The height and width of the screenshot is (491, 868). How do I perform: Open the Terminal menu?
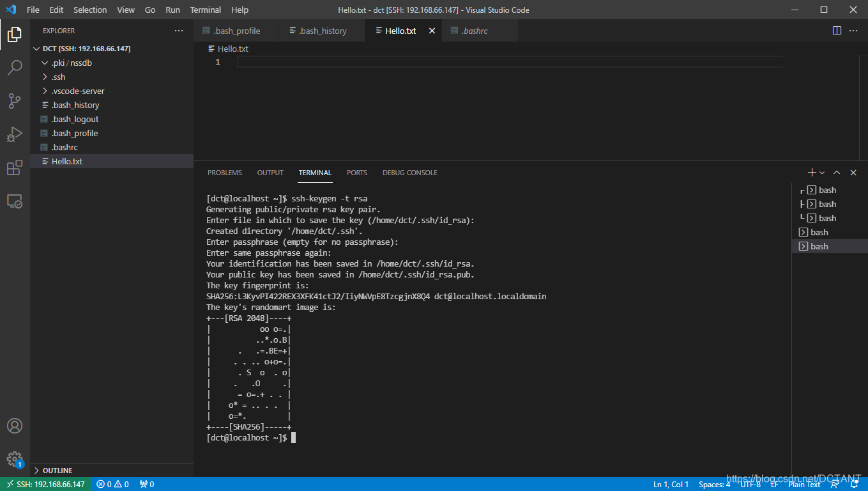coord(206,10)
